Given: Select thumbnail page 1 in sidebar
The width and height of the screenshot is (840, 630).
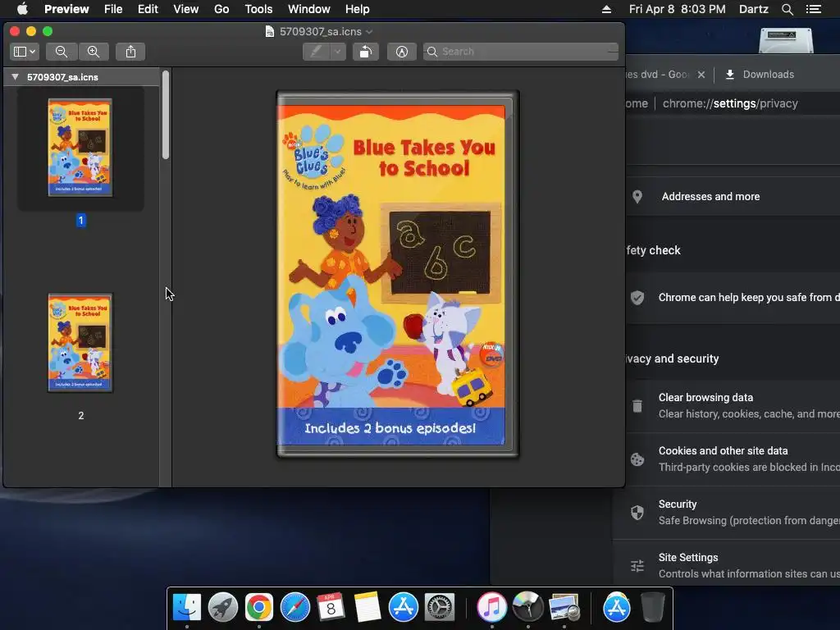Looking at the screenshot, I should [x=80, y=148].
